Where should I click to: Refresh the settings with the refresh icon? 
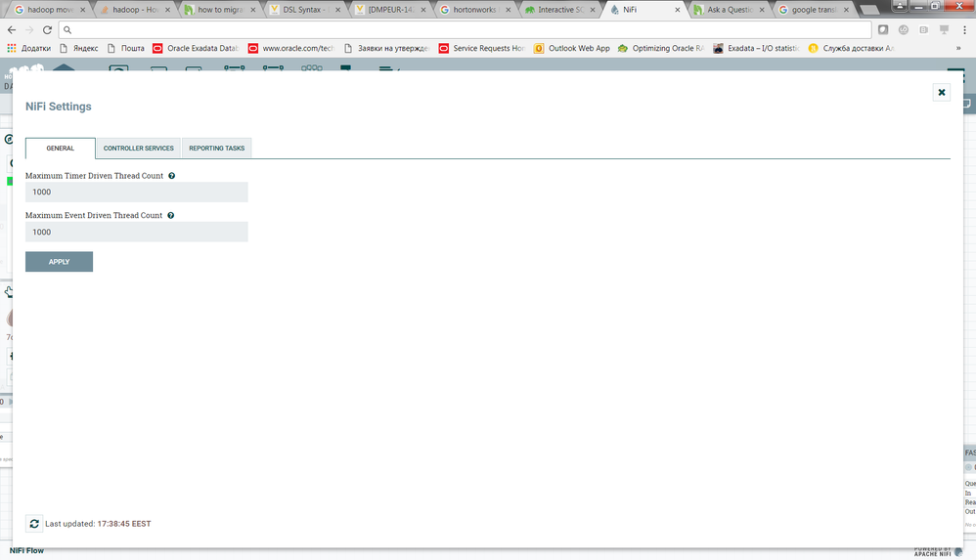point(34,524)
